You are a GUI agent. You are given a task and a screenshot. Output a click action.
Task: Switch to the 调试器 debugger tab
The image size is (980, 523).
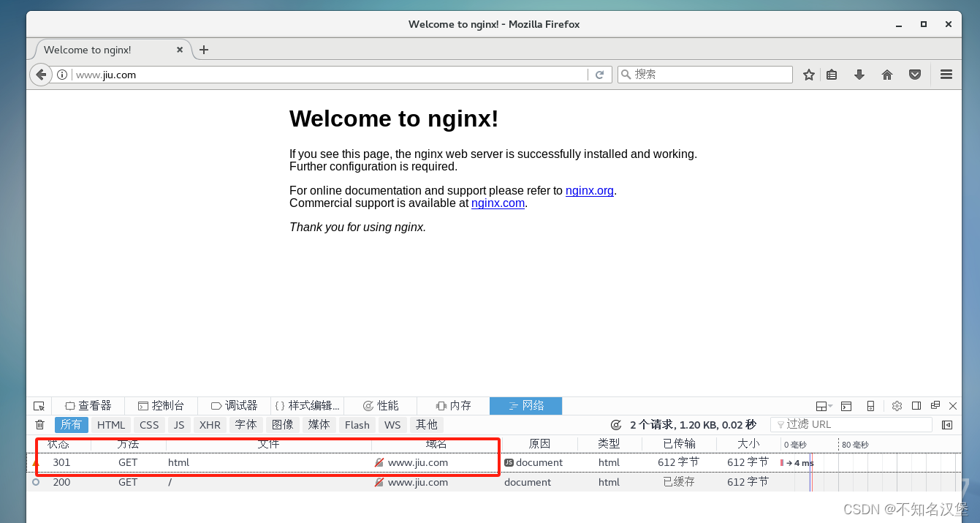234,406
